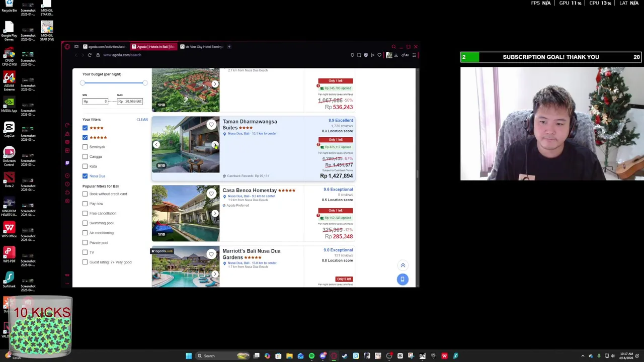Open the Opera easy setup menu icon

point(414,55)
